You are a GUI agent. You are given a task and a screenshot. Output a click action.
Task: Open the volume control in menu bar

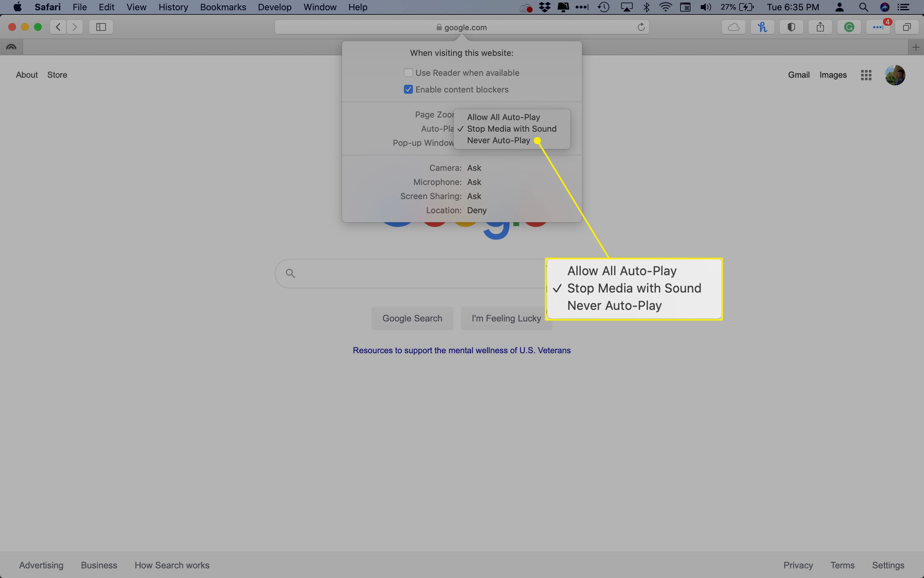pos(706,7)
